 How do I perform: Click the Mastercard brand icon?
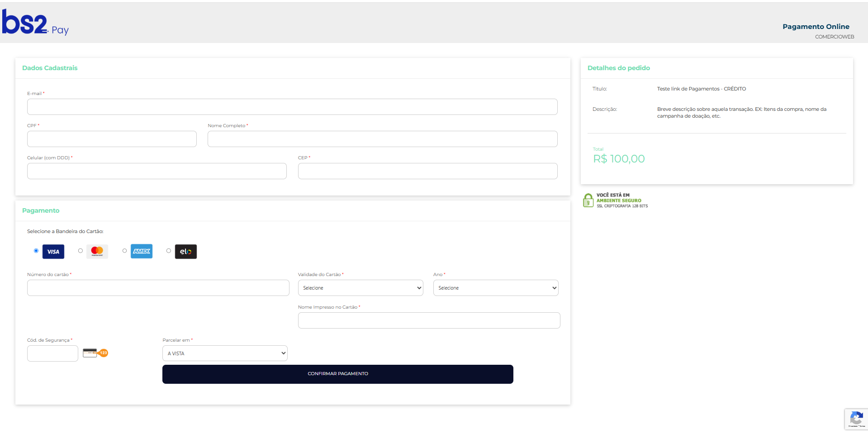(97, 252)
